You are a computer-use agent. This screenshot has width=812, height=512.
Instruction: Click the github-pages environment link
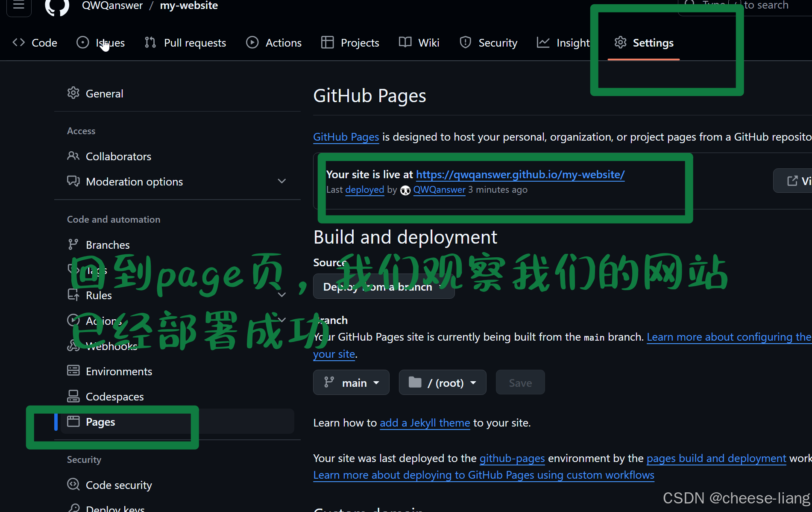click(x=512, y=458)
